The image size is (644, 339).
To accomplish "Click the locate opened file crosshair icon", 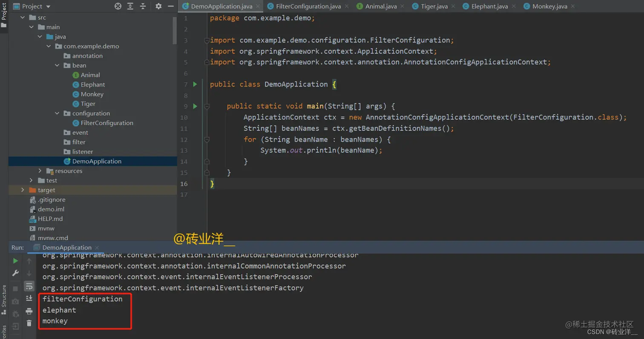I will coord(118,6).
